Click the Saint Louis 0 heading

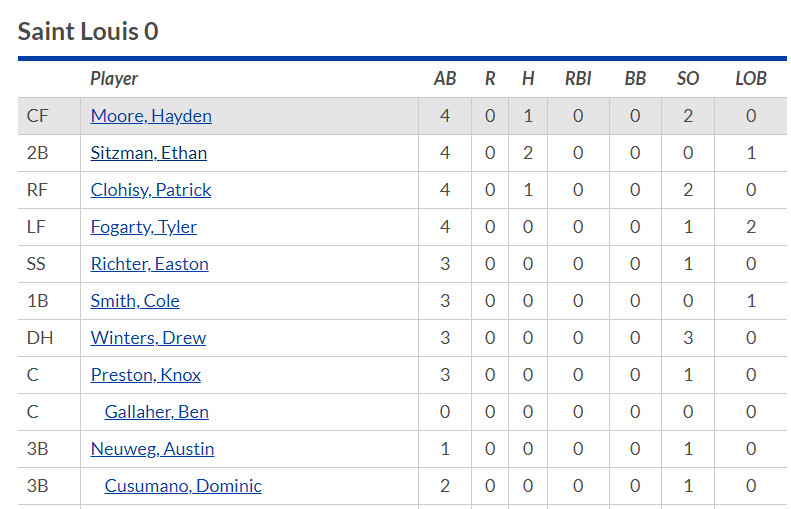pyautogui.click(x=88, y=31)
